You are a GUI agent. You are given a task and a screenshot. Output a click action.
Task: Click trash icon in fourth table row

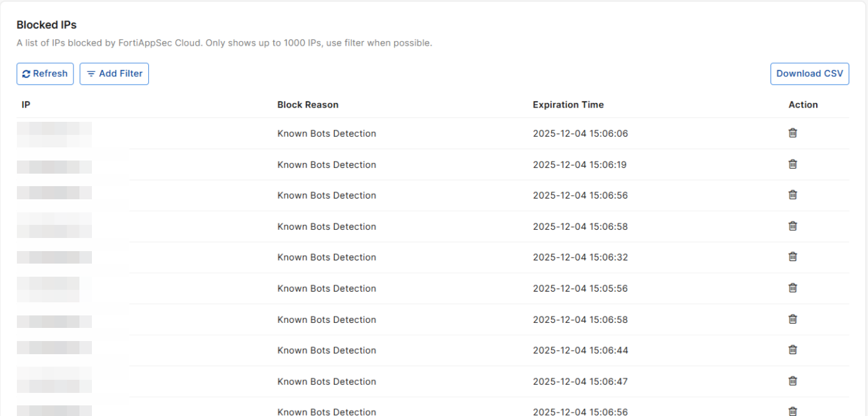click(x=792, y=226)
